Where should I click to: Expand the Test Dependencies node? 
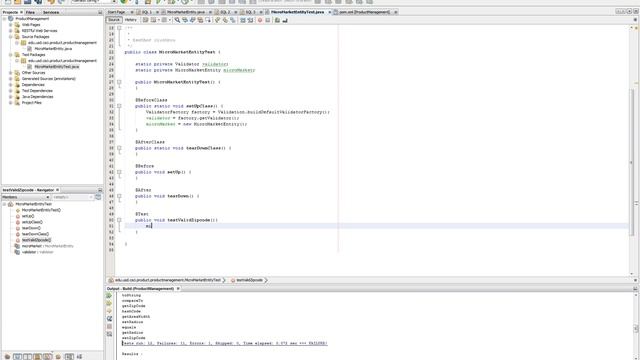11,91
